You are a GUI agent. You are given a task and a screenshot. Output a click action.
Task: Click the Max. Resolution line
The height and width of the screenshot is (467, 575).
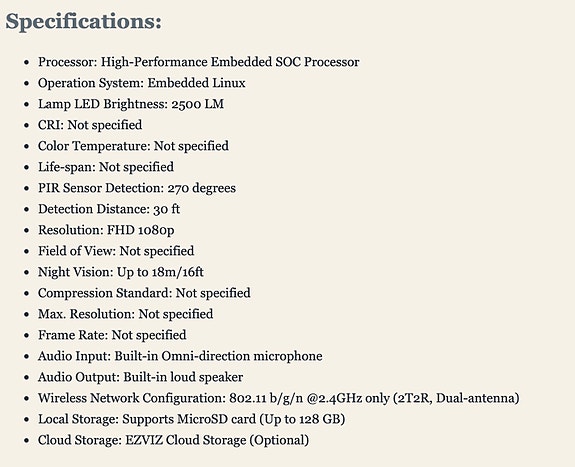125,314
